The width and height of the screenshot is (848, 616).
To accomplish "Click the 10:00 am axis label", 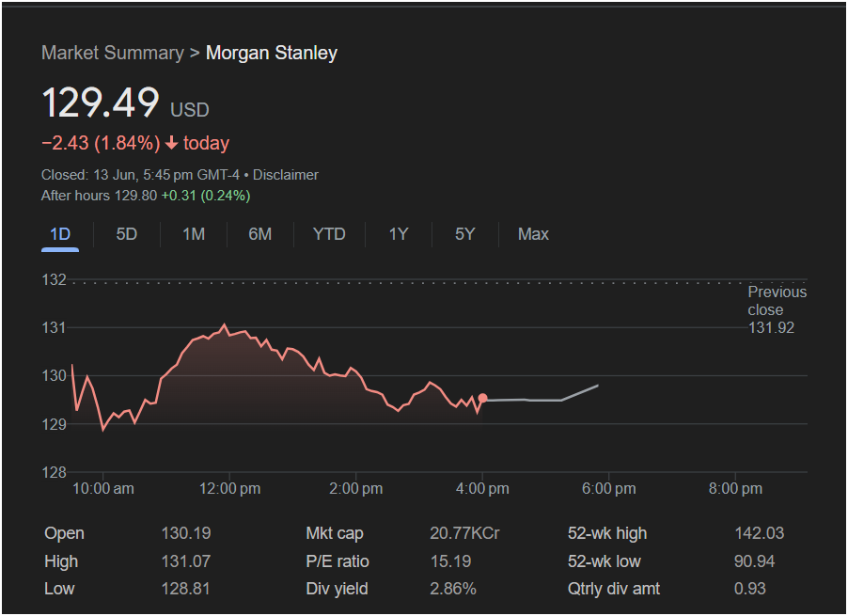I will tap(103, 488).
